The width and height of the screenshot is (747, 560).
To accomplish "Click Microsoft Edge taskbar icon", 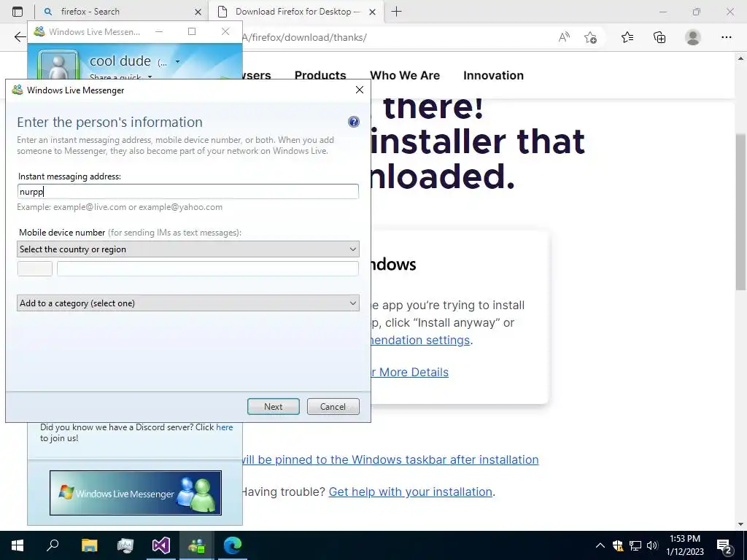I will (233, 545).
